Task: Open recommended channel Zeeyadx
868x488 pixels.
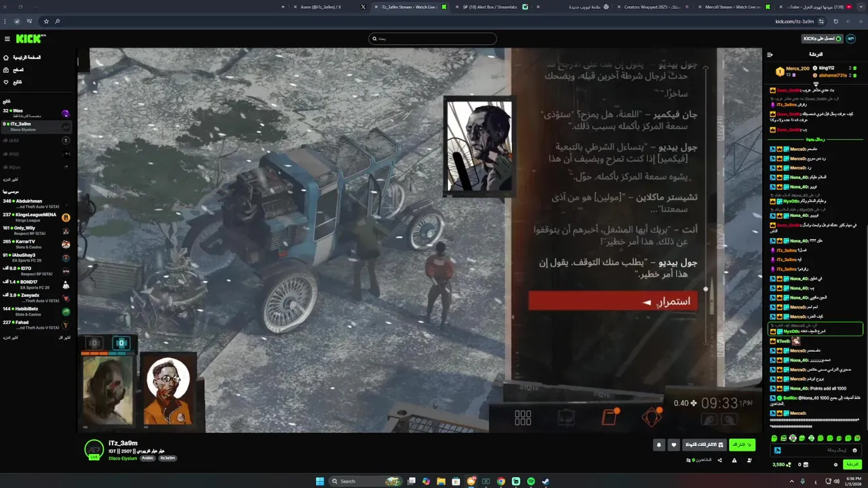Action: 37,298
